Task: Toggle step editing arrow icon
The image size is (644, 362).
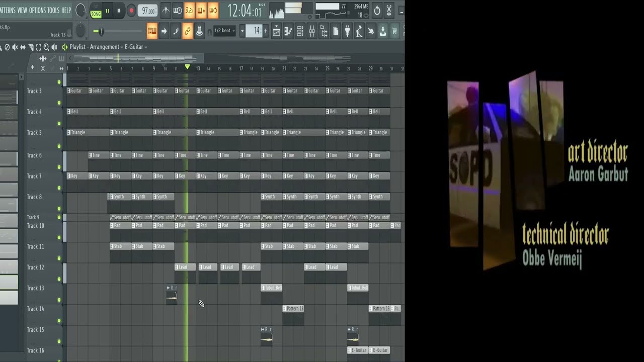Action: click(x=164, y=31)
